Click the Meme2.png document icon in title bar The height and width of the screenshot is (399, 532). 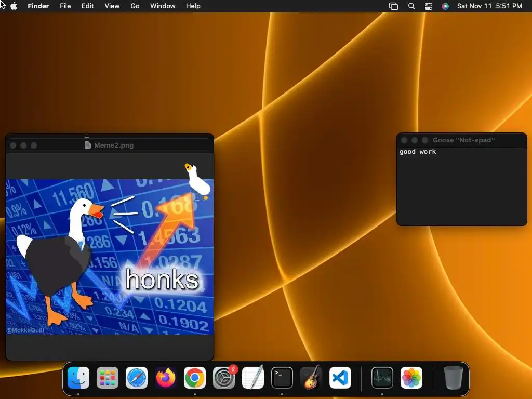[x=87, y=145]
